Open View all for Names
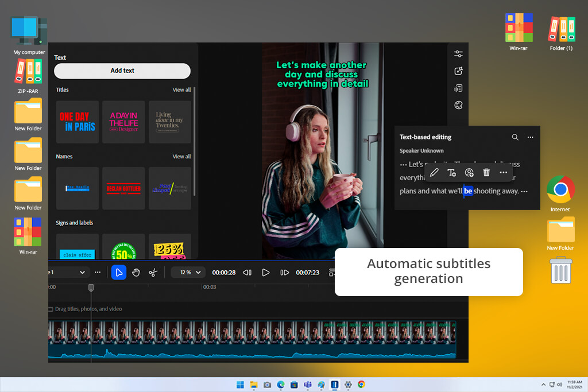 181,157
